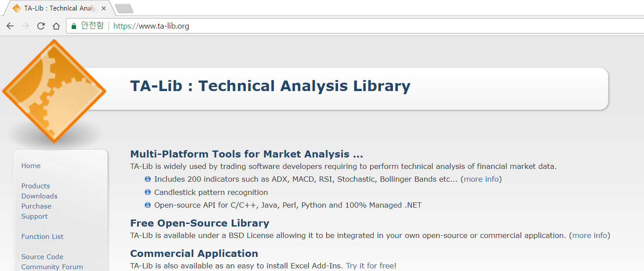Click the 'Commercial Application' heading
This screenshot has height=271, width=644.
194,254
